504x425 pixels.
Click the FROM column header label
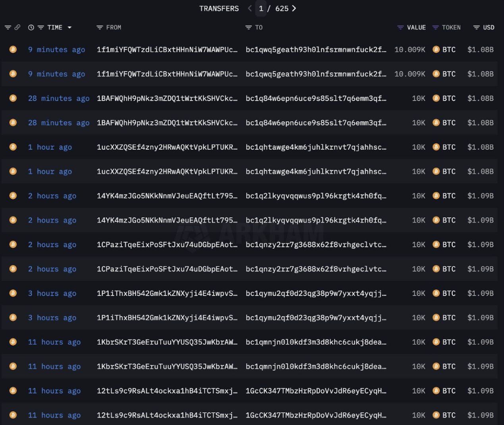[113, 27]
